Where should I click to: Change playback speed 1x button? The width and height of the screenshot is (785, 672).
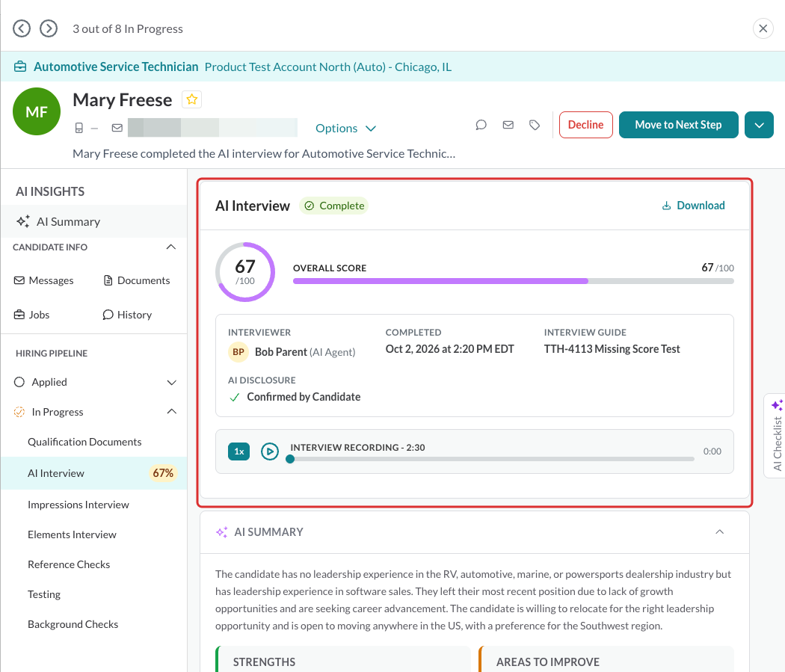[238, 451]
